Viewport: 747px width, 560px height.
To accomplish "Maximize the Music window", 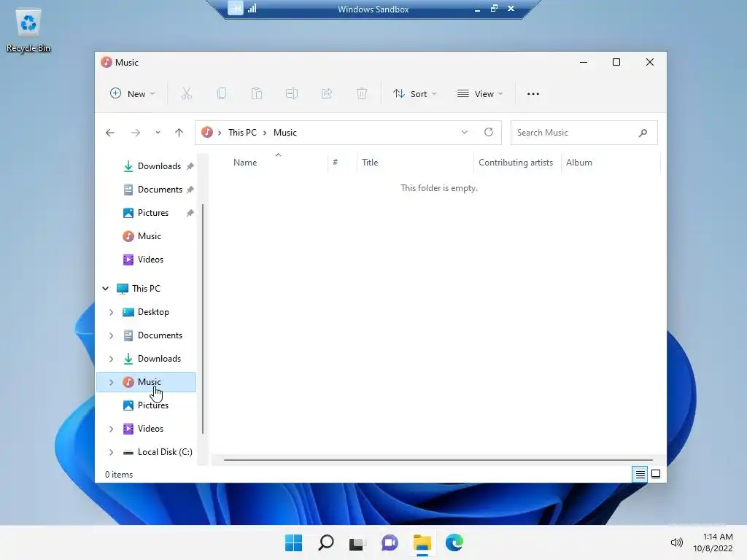I will (616, 62).
